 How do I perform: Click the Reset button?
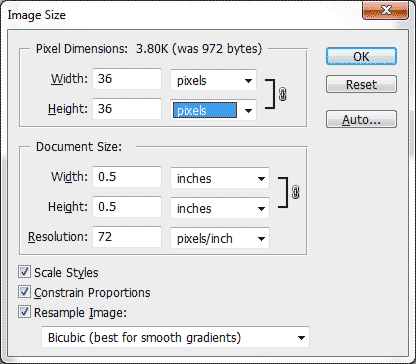[x=361, y=84]
